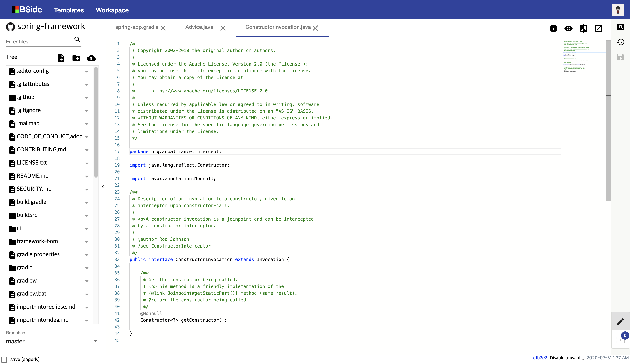Collapse the file tree side panel

point(103,187)
